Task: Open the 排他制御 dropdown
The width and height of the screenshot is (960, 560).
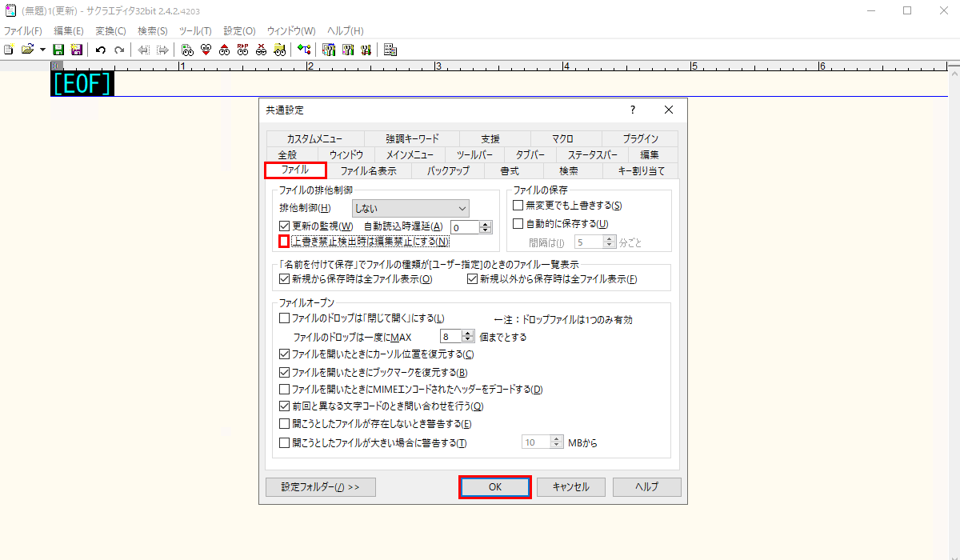Action: click(410, 208)
